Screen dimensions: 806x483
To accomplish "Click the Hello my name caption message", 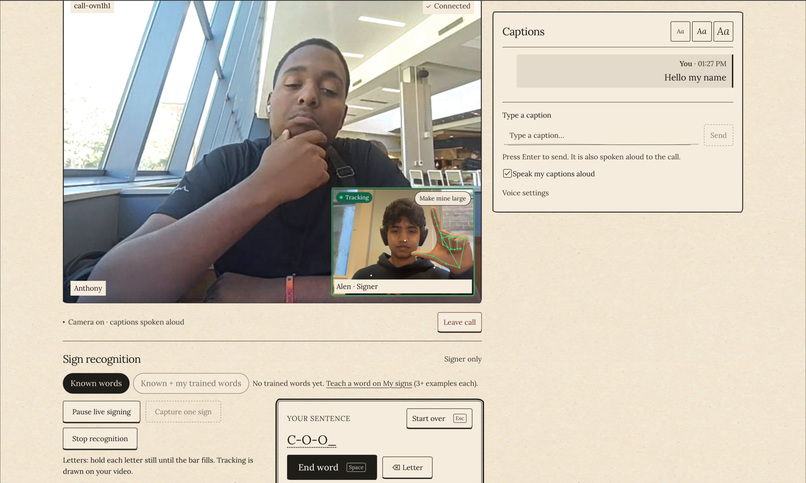I will coord(625,71).
